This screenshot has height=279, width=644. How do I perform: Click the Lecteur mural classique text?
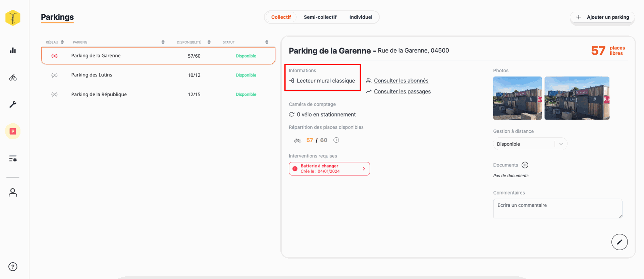click(x=326, y=81)
